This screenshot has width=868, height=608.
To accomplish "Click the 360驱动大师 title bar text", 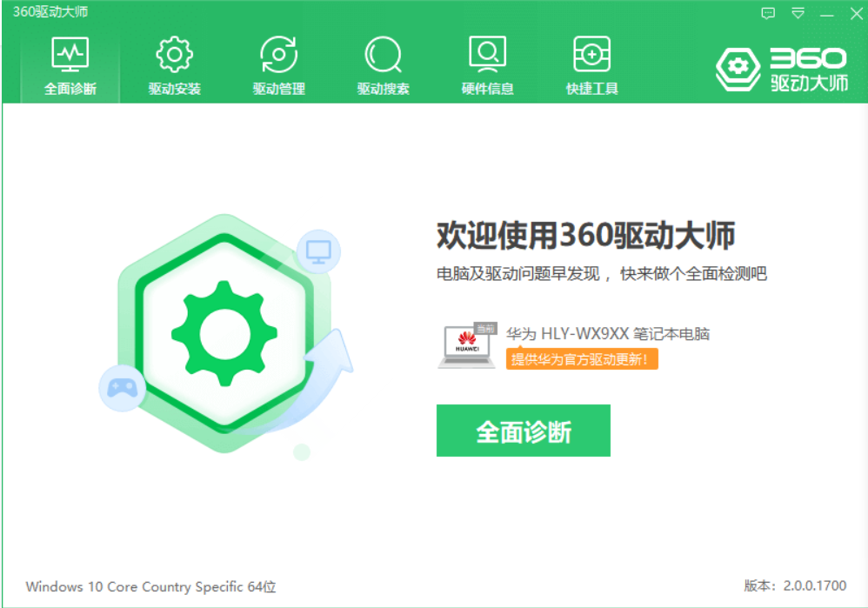I will (50, 11).
